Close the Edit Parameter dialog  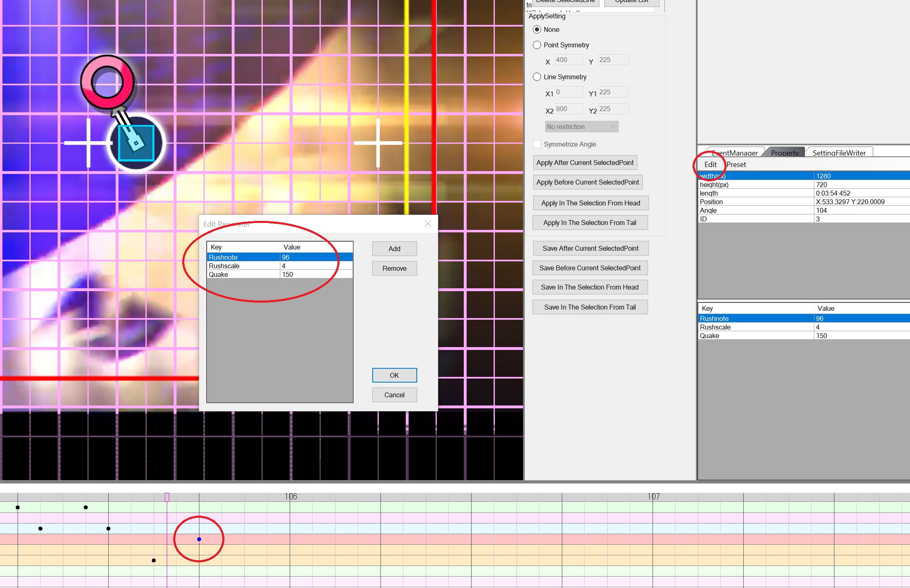pyautogui.click(x=428, y=224)
